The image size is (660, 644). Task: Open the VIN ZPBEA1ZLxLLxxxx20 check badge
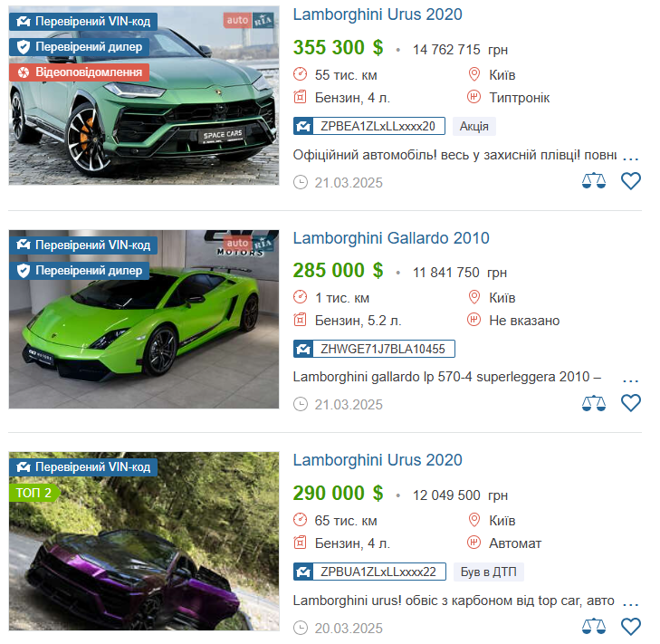pyautogui.click(x=369, y=126)
